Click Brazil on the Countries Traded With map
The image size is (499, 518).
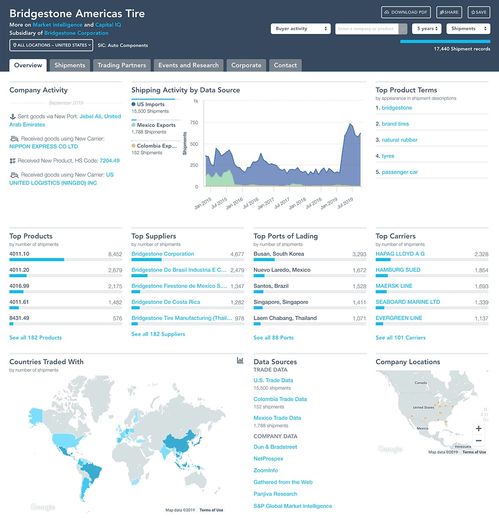pos(92,471)
